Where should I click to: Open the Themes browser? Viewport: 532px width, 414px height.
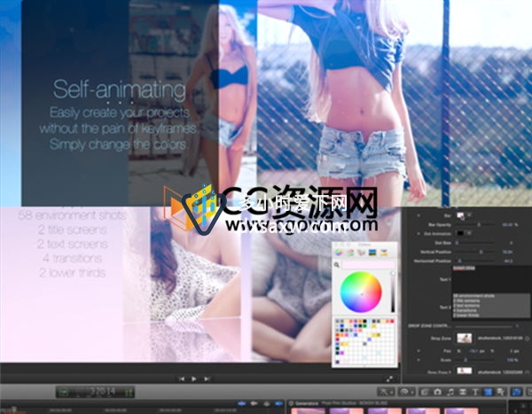pyautogui.click(x=500, y=393)
